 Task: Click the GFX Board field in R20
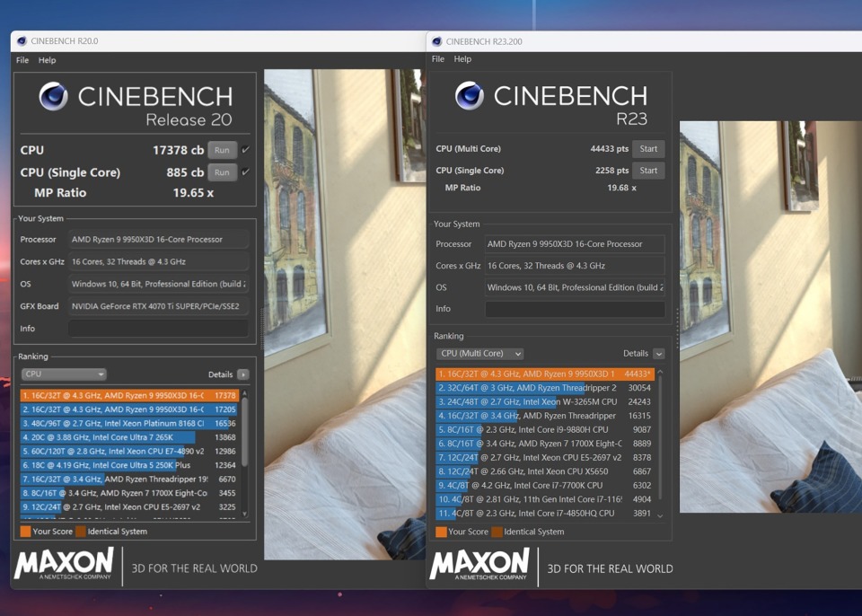tap(158, 306)
